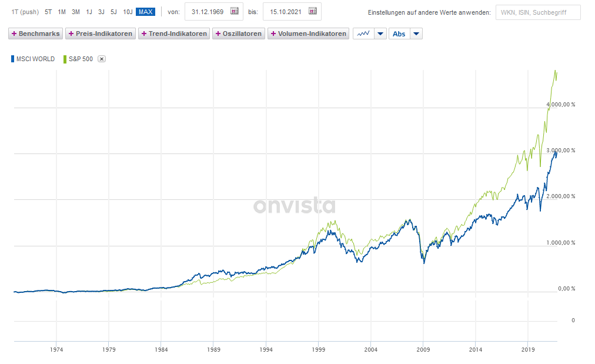The image size is (595, 364).
Task: Focus the WKN, ISIN, Suchbegriff search field
Action: point(538,12)
